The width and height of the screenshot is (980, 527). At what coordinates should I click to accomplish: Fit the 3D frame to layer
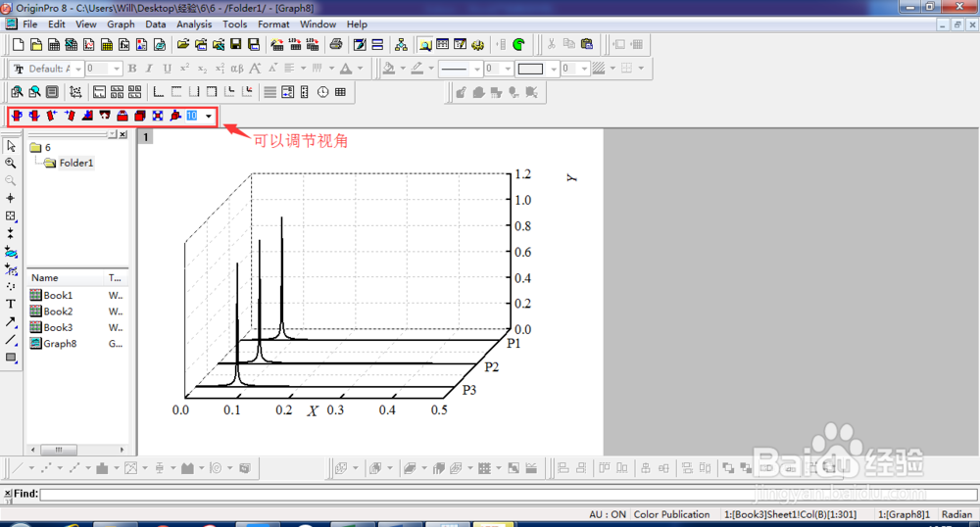point(158,116)
